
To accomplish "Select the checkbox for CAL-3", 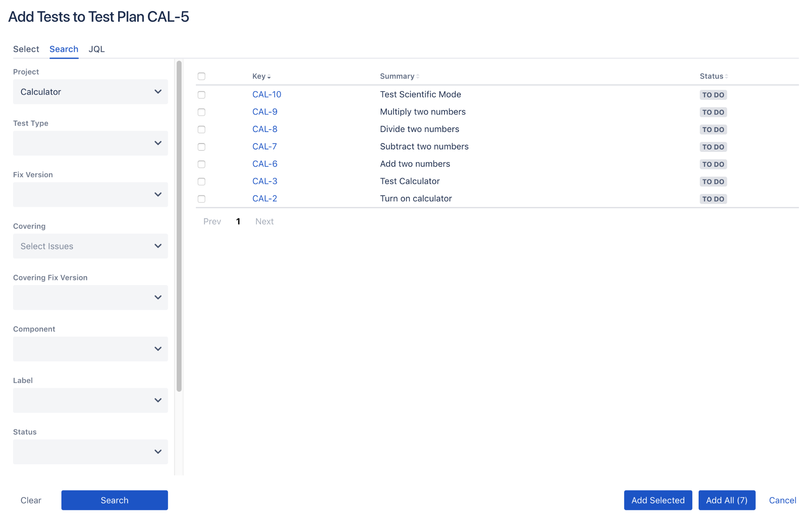I will pyautogui.click(x=201, y=182).
